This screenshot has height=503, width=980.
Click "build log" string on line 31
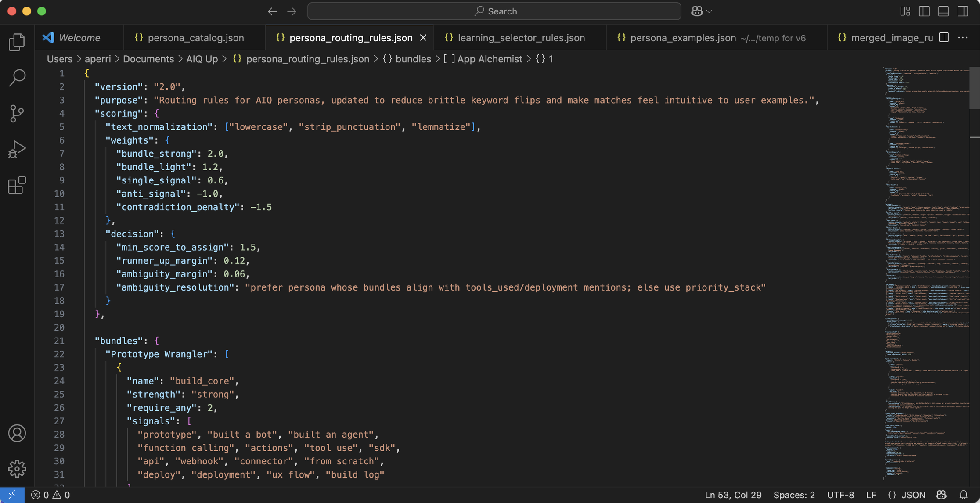[355, 474]
